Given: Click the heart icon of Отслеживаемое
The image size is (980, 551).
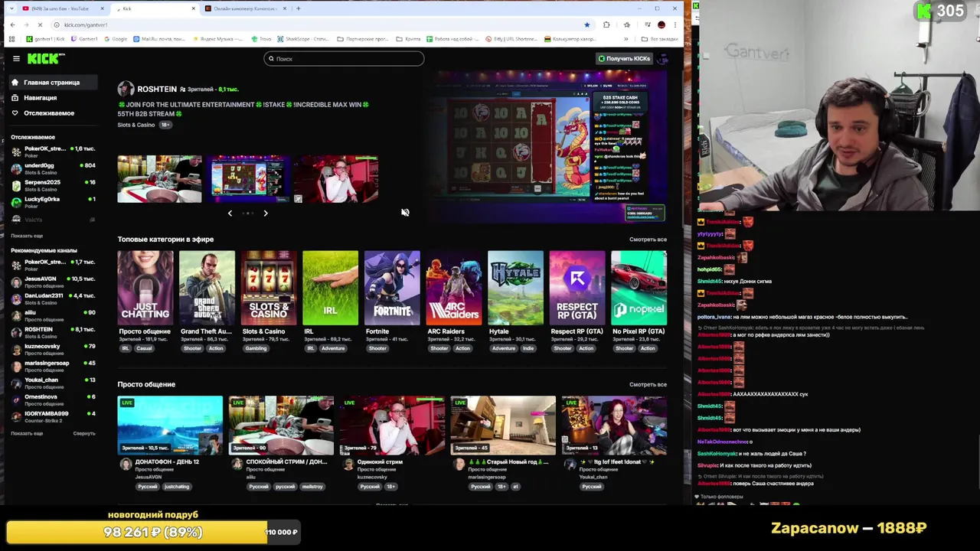Looking at the screenshot, I should tap(15, 113).
